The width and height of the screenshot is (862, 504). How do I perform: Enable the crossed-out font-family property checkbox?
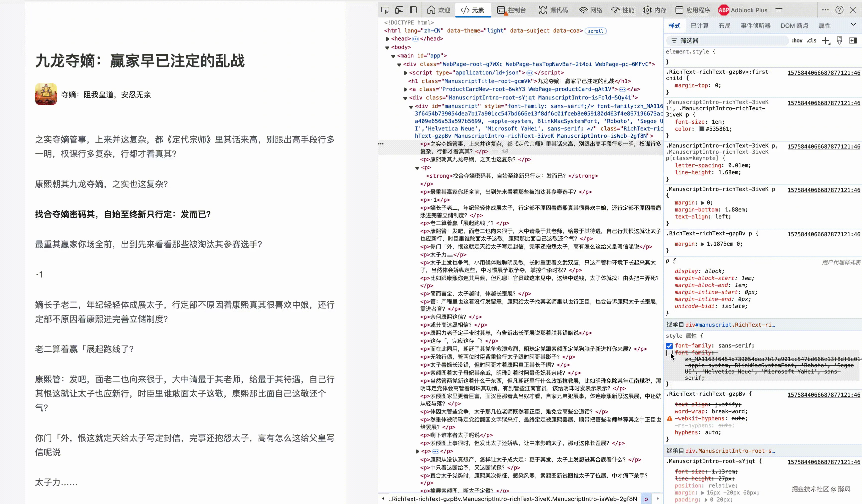coord(669,353)
